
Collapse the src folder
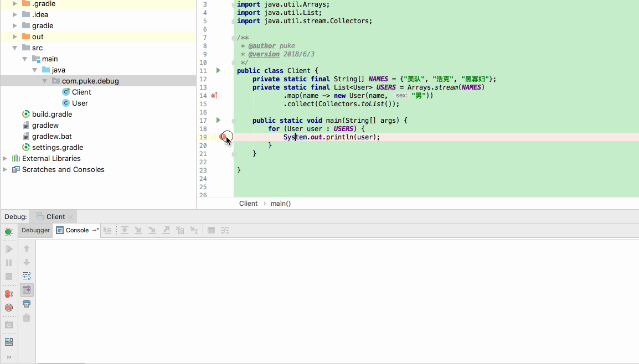click(x=15, y=48)
